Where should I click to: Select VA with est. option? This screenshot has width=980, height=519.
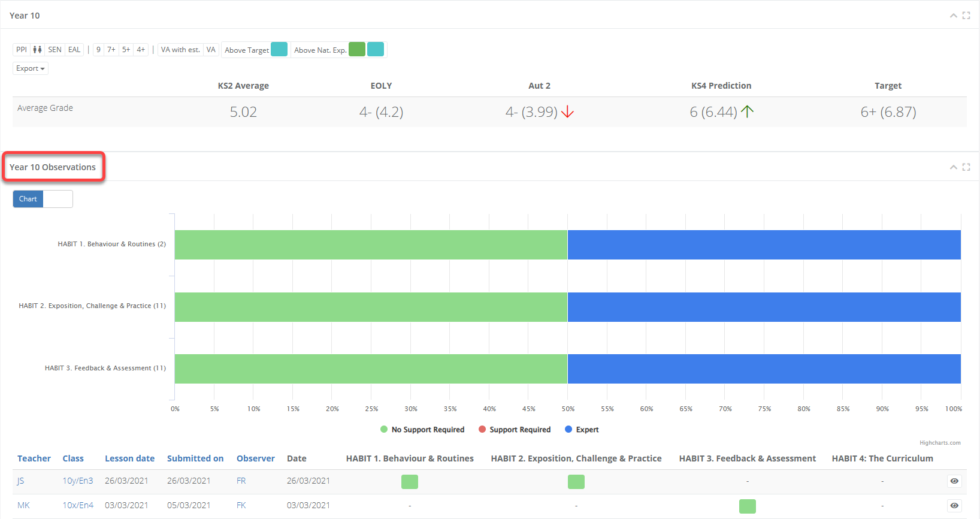point(180,50)
